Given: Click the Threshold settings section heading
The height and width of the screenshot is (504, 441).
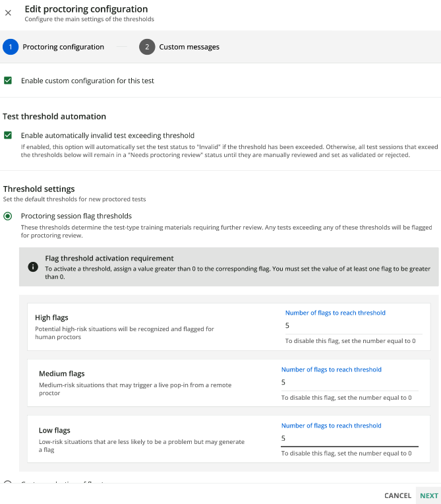Looking at the screenshot, I should coord(39,189).
